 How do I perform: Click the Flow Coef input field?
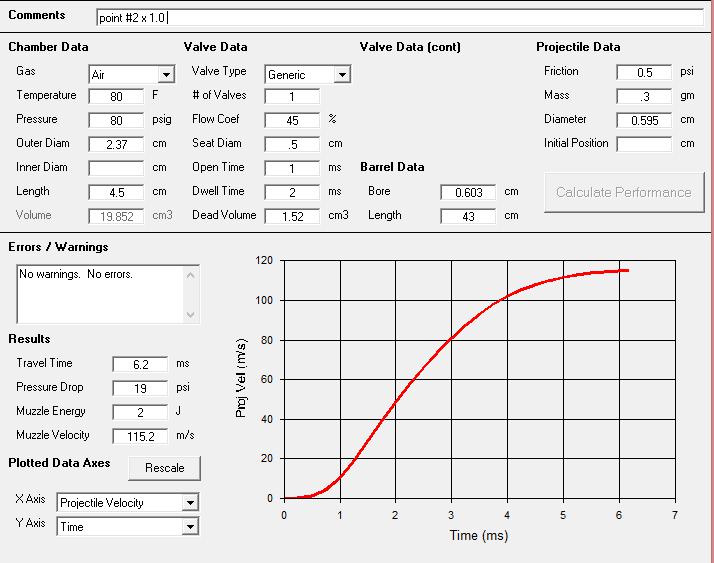pyautogui.click(x=292, y=120)
